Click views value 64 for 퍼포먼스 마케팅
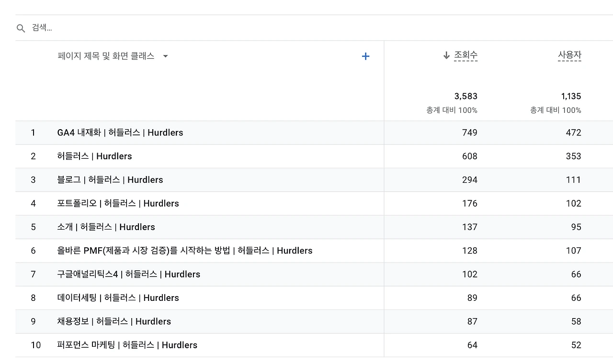Image resolution: width=613 pixels, height=364 pixels. pos(472,345)
